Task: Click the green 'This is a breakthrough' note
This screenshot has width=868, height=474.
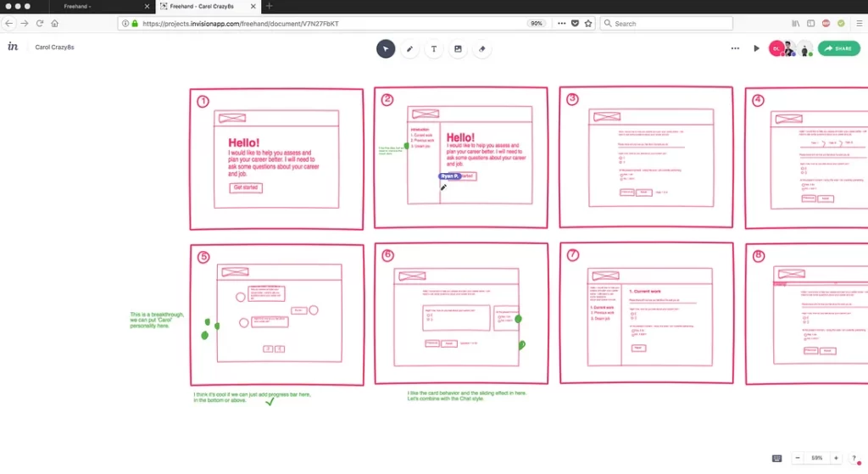Action: click(157, 320)
